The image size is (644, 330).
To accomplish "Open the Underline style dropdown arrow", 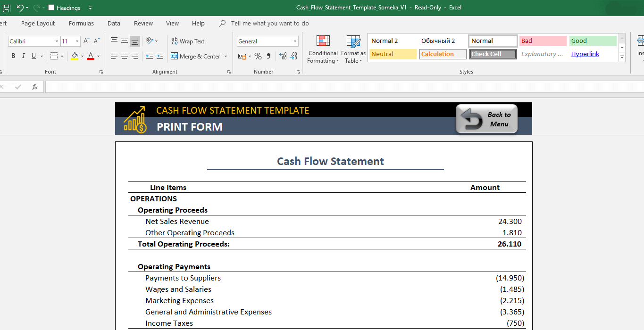I will (x=42, y=57).
